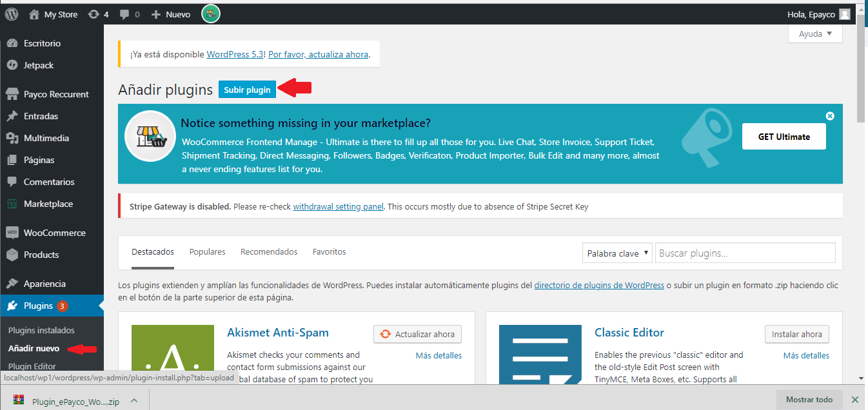This screenshot has width=868, height=410.
Task: Click the Subir plugin button
Action: 248,90
